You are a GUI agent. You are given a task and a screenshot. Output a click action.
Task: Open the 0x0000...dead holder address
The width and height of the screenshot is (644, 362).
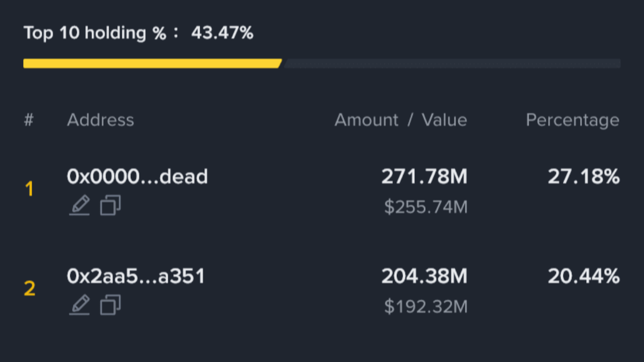(137, 176)
